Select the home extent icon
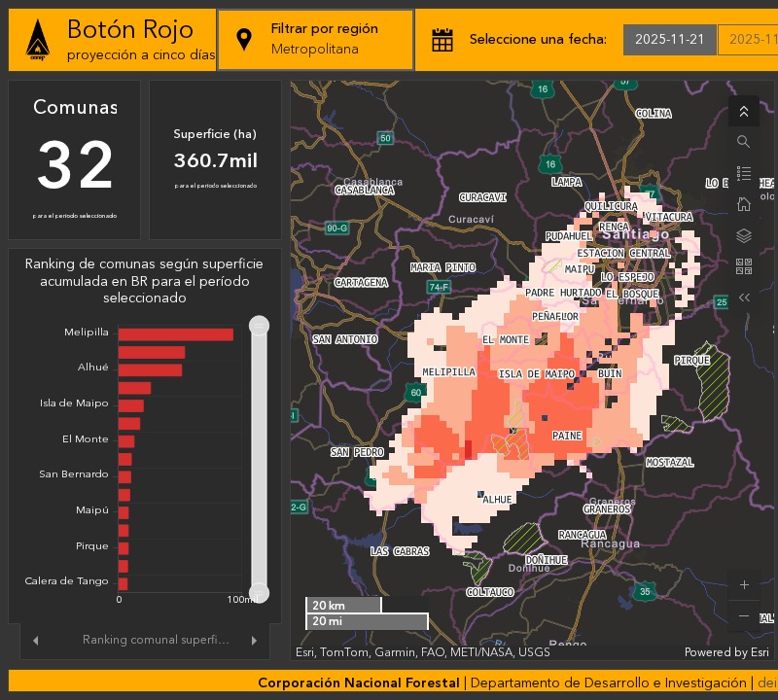The height and width of the screenshot is (700, 778). pos(744,204)
